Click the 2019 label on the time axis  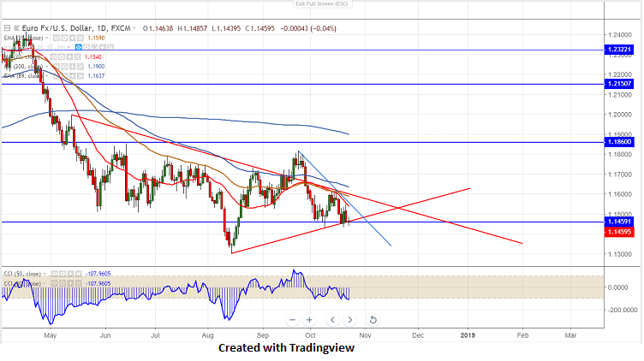click(468, 335)
